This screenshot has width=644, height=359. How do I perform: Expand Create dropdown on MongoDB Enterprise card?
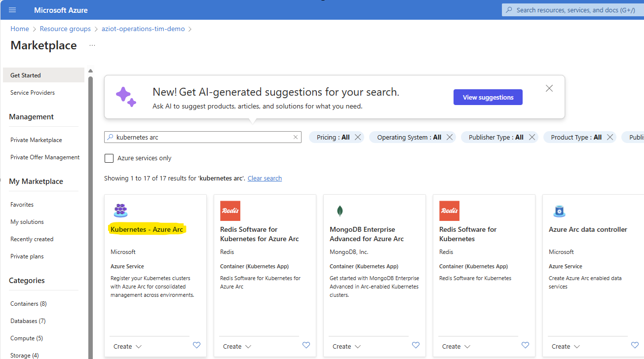(x=346, y=346)
